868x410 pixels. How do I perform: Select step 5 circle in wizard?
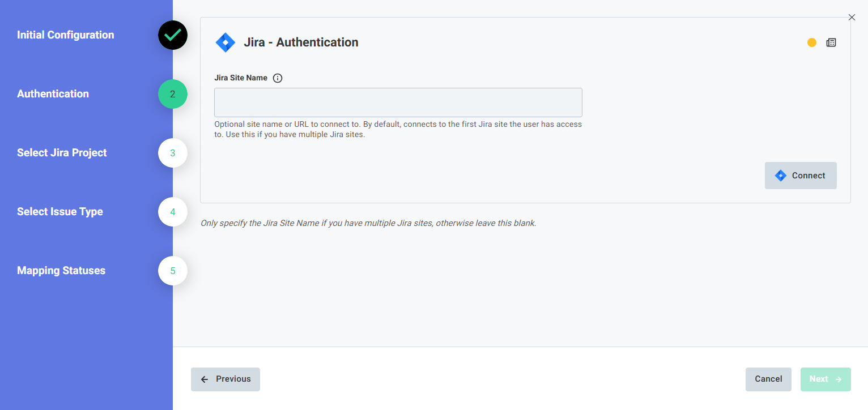click(173, 271)
